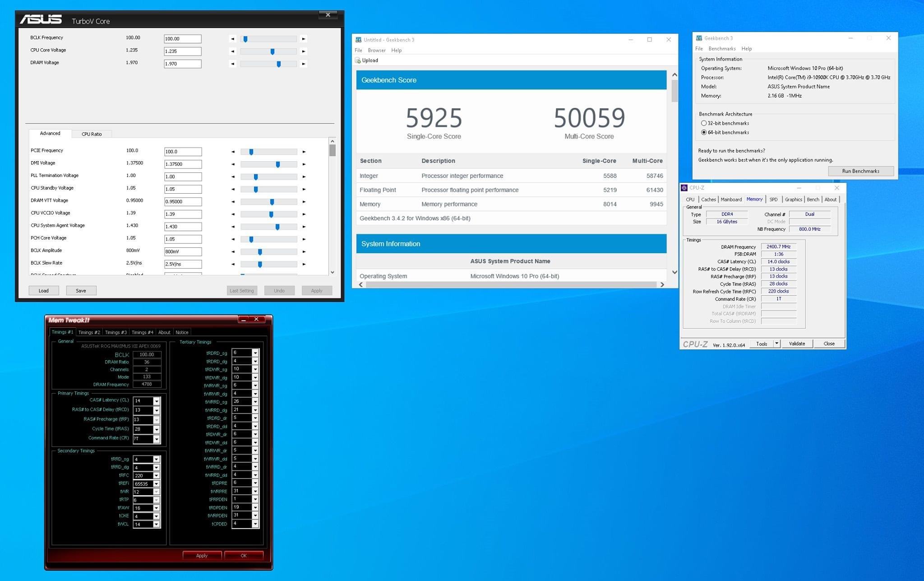Click Save button in TurboV Core
Screen dimensions: 924x581
point(81,291)
